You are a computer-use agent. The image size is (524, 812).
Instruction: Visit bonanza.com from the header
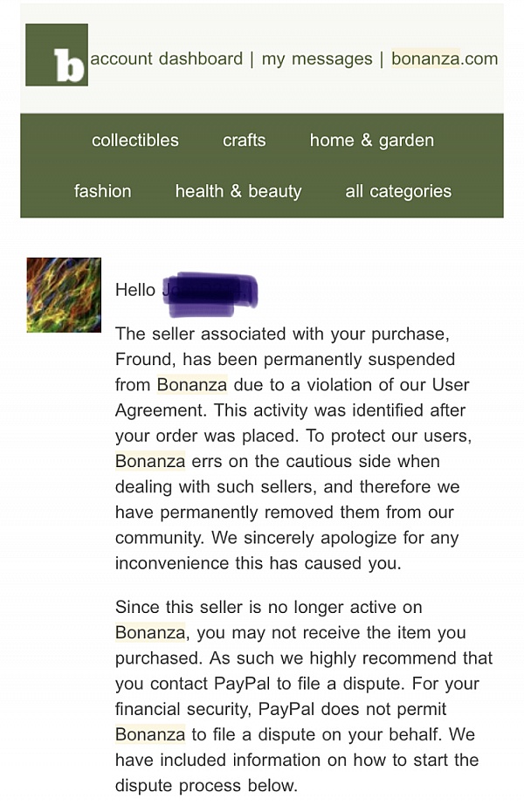pyautogui.click(x=445, y=58)
